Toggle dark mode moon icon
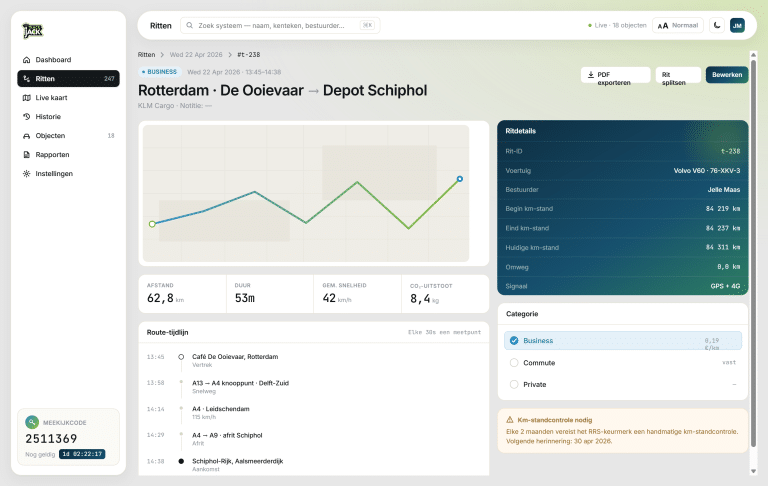This screenshot has height=486, width=768. pyautogui.click(x=717, y=25)
